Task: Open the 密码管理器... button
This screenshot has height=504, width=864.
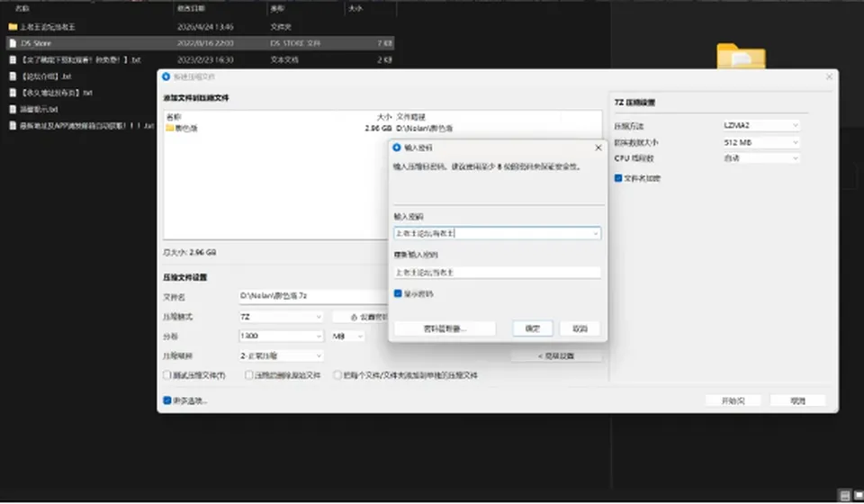Action: pos(445,328)
